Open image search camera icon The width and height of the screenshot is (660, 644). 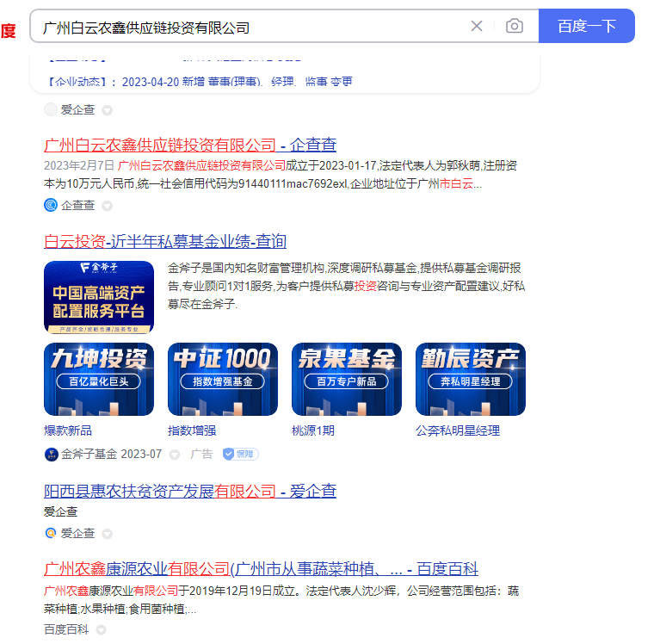click(x=515, y=26)
